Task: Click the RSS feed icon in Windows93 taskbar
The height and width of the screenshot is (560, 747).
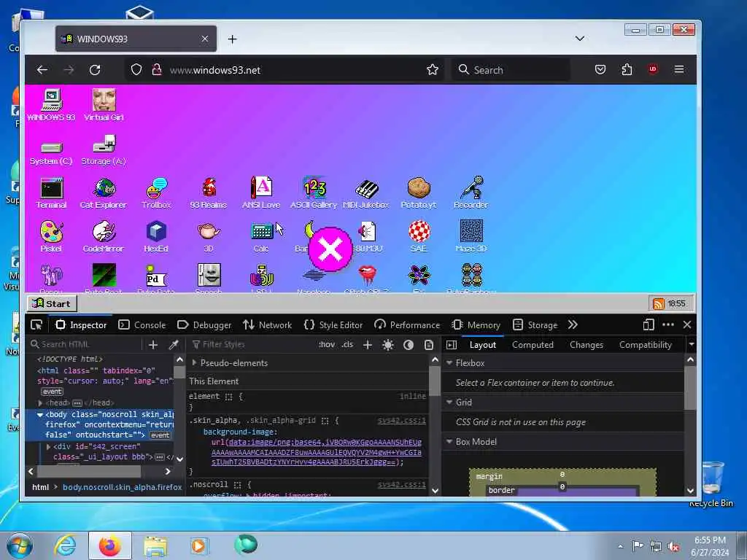Action: (659, 304)
